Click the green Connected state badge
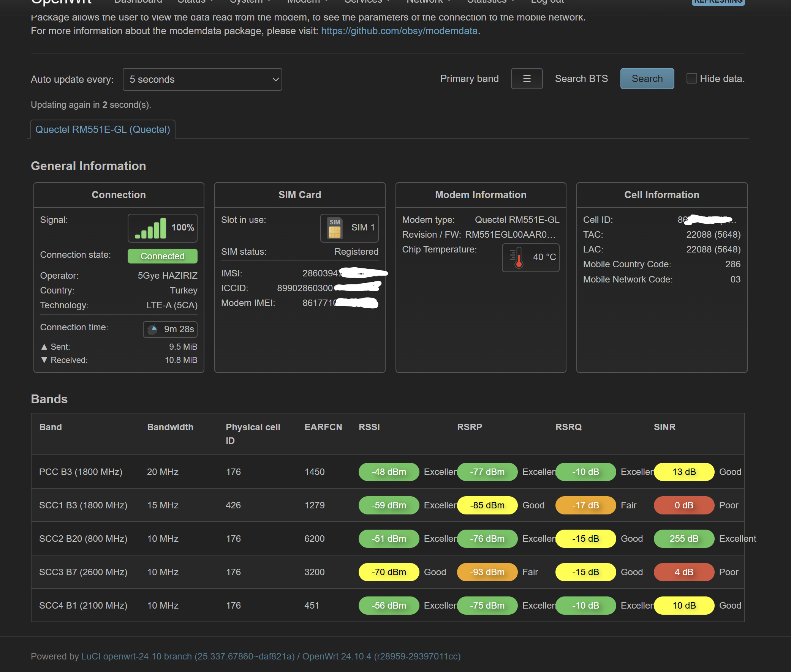 [x=162, y=256]
